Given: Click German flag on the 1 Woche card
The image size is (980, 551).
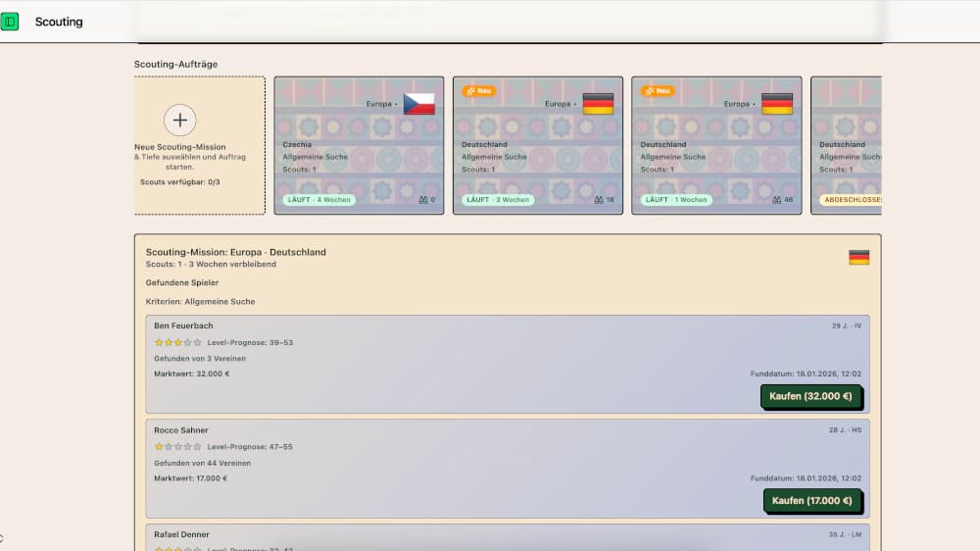Looking at the screenshot, I should click(777, 104).
